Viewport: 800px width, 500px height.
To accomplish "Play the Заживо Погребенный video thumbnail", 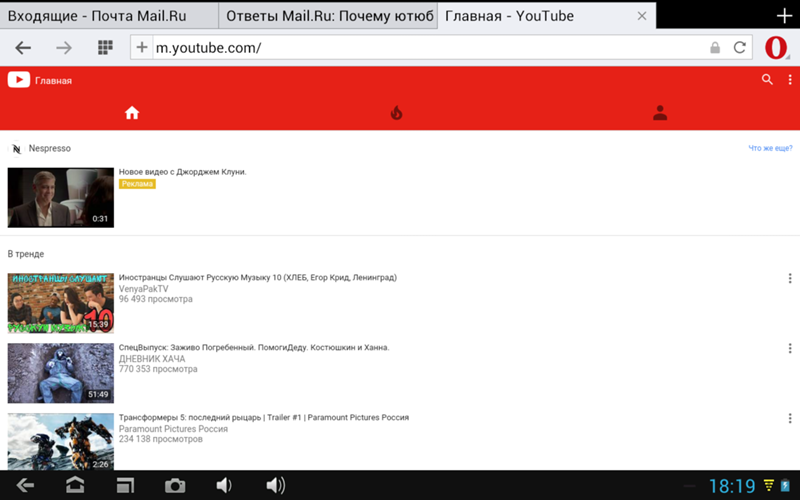I will pos(61,373).
